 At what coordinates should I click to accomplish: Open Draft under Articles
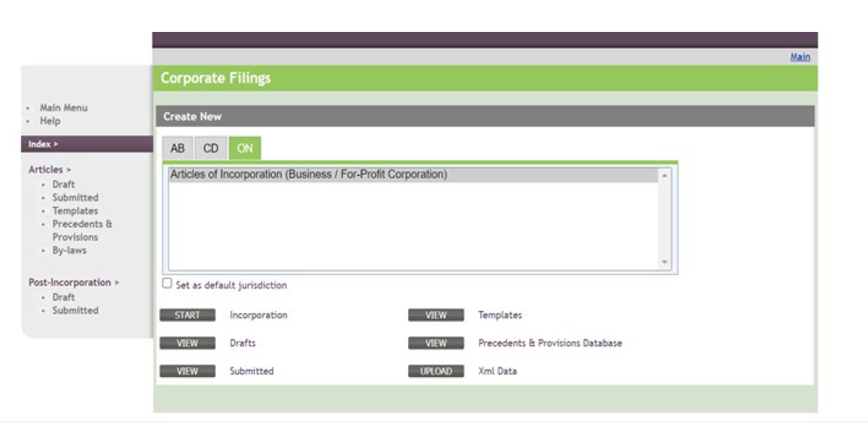(64, 184)
